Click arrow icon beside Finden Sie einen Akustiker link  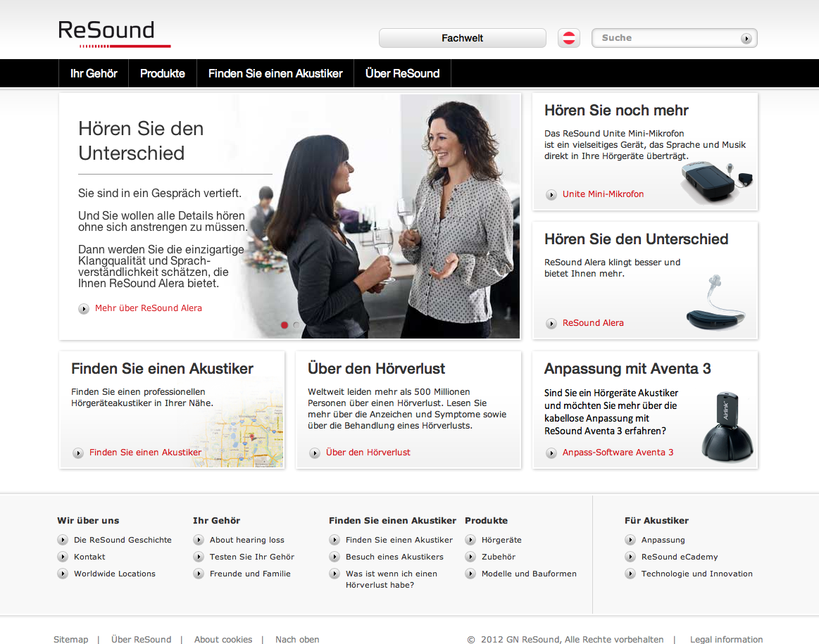click(x=78, y=453)
